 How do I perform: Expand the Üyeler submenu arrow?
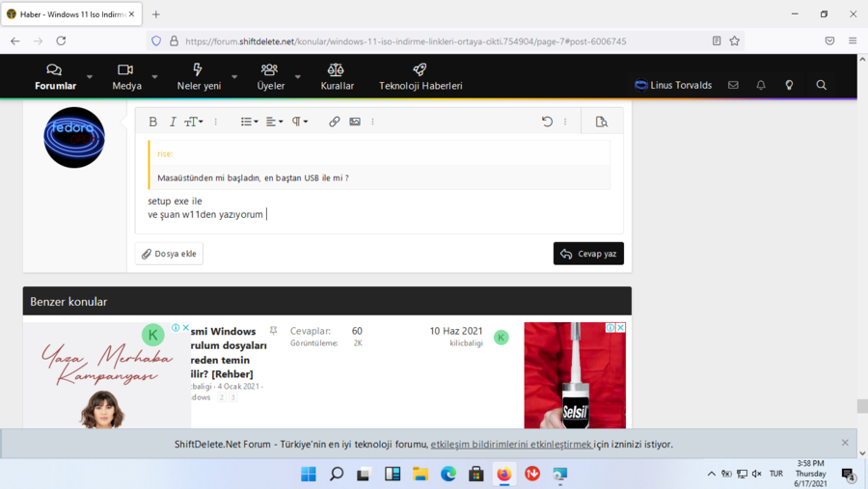pos(298,77)
